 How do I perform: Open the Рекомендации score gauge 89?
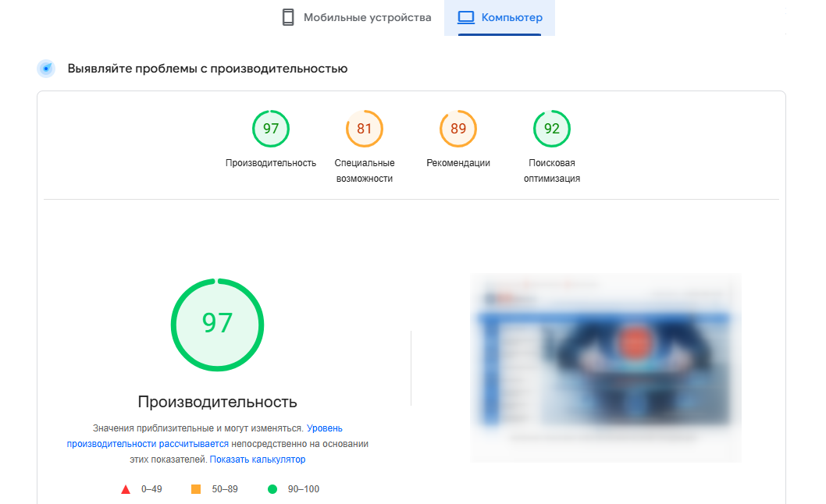pyautogui.click(x=458, y=129)
